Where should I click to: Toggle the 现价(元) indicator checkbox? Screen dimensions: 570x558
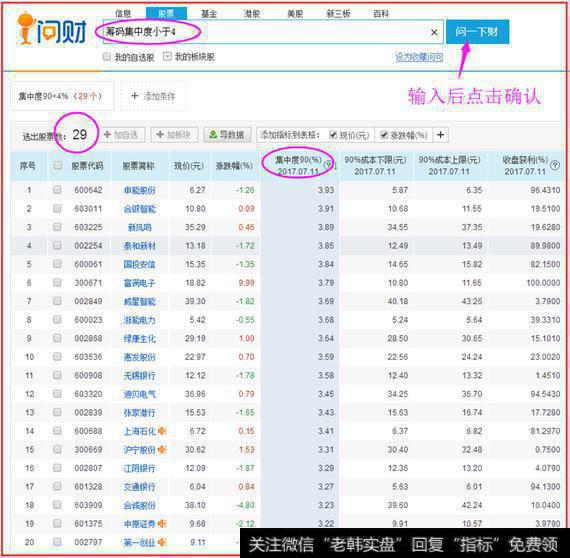(x=333, y=135)
